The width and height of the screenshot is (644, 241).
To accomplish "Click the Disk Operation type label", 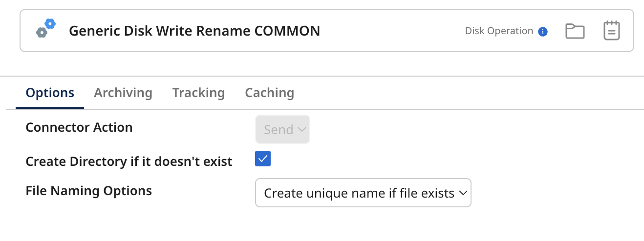I will (x=499, y=31).
